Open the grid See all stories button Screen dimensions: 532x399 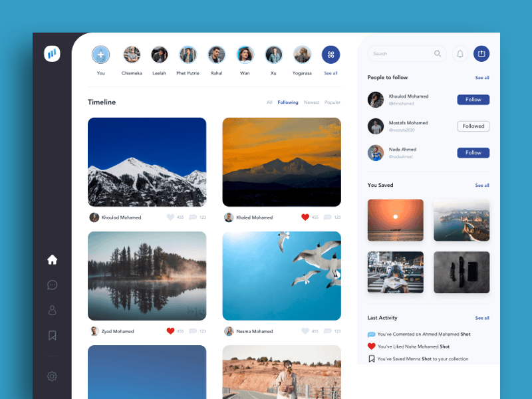point(331,55)
